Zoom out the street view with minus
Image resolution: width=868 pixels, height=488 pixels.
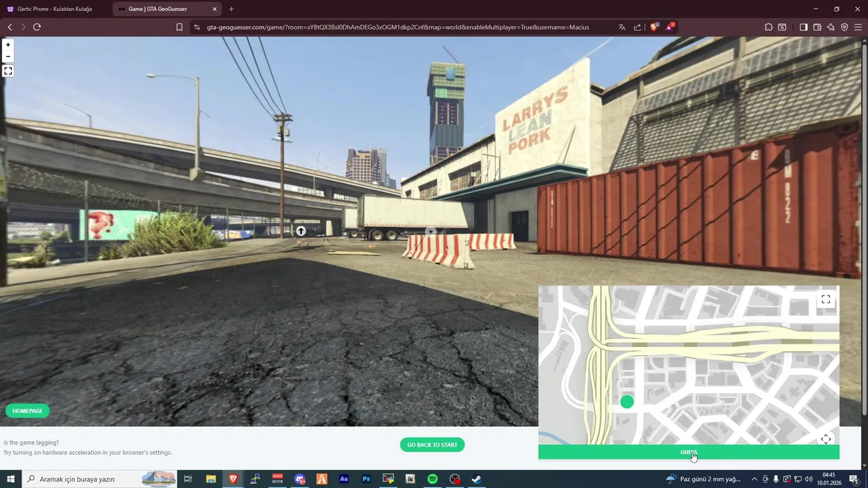(8, 56)
